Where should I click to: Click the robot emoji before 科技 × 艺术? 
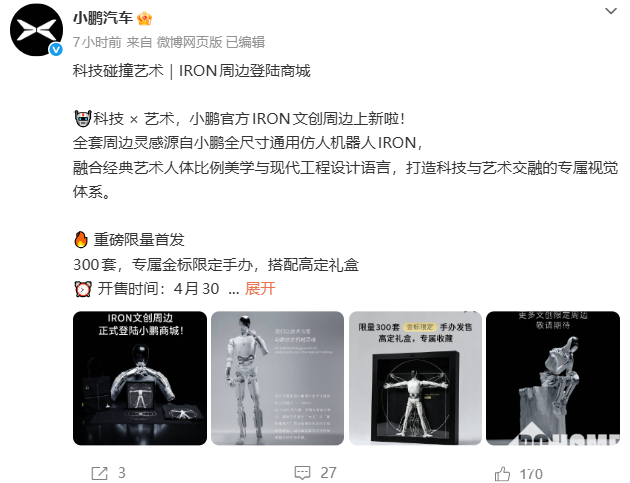coord(83,119)
